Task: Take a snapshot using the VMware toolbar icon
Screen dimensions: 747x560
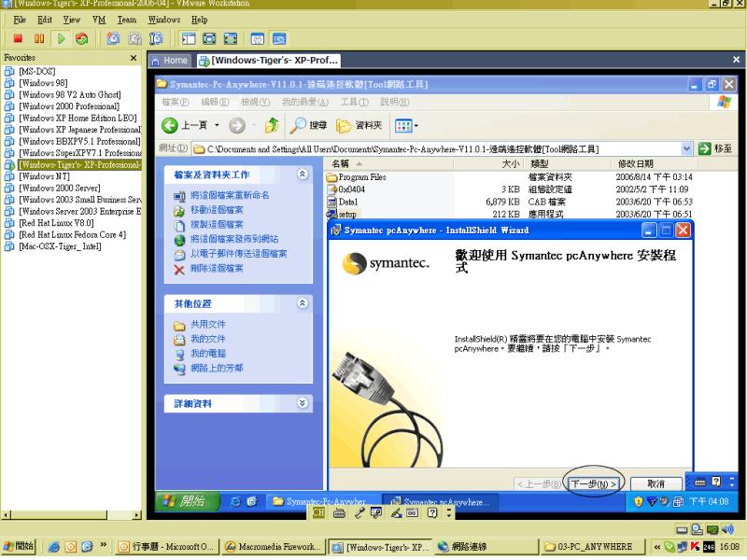Action: [113, 38]
